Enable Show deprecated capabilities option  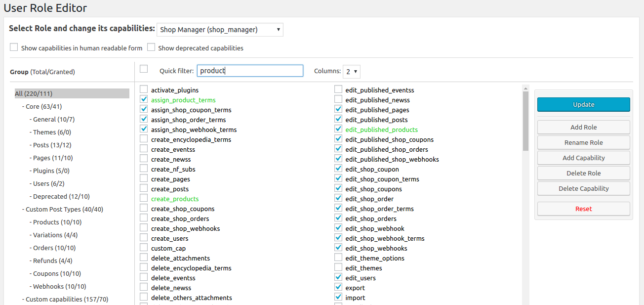click(151, 47)
